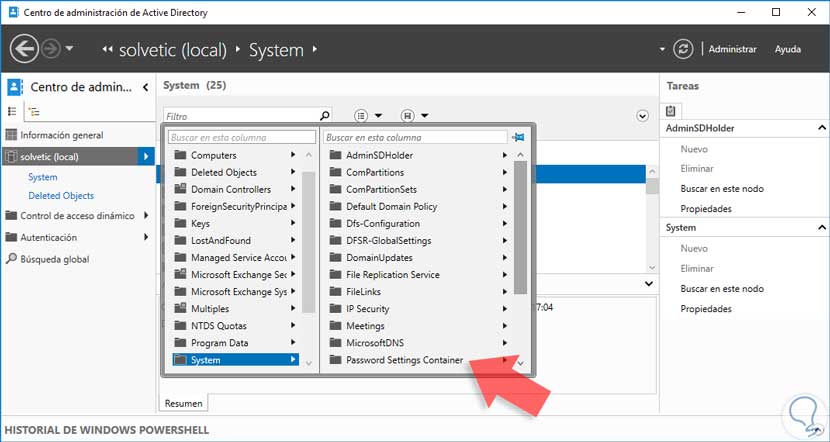
Task: Select the highlighted System folder
Action: click(236, 359)
